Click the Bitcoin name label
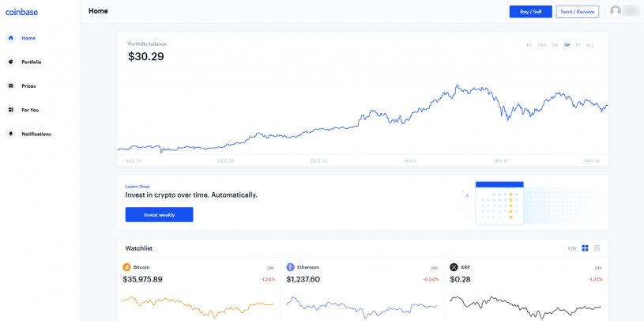 (141, 267)
